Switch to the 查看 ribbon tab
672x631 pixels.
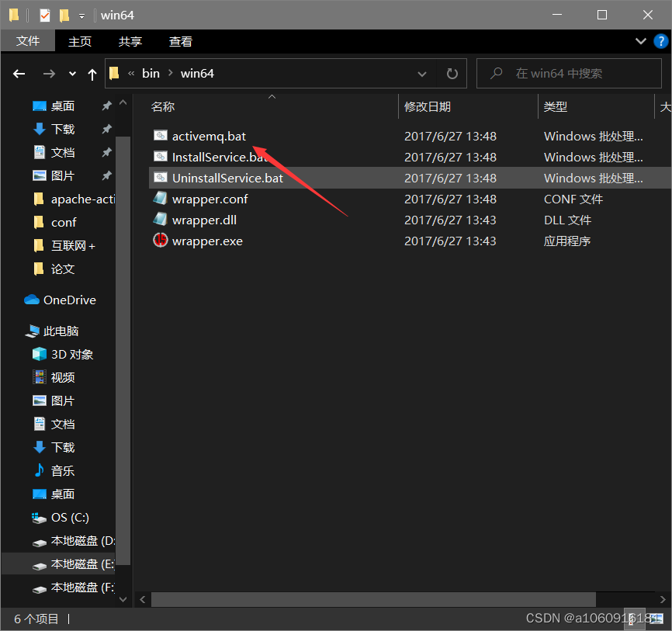point(180,41)
